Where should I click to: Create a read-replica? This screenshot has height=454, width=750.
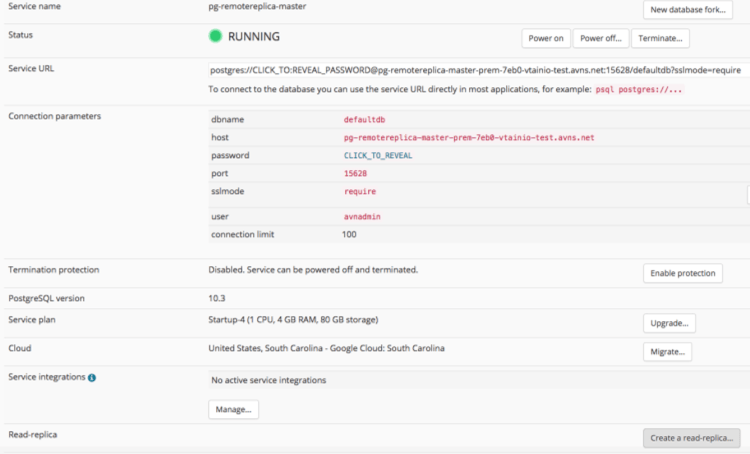pyautogui.click(x=692, y=438)
